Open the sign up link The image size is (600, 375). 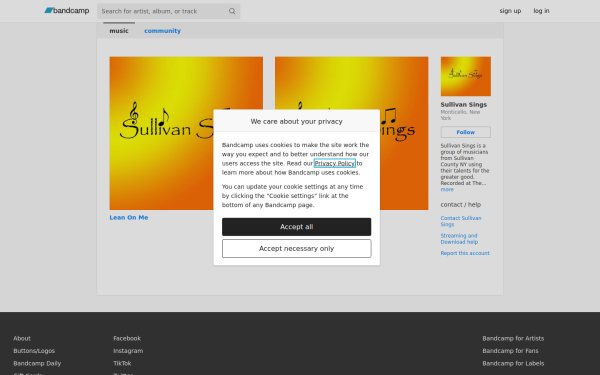pyautogui.click(x=510, y=11)
